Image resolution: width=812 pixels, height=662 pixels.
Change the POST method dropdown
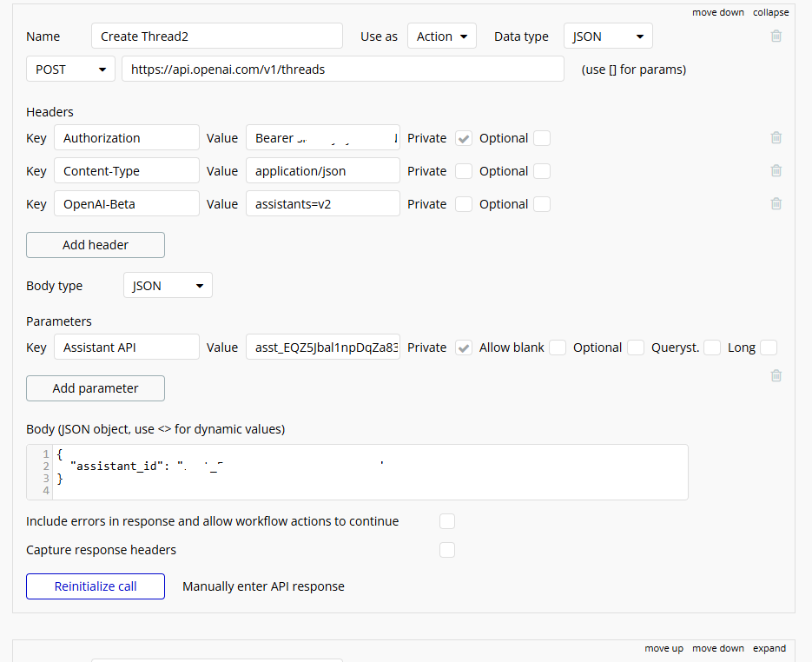pos(70,70)
